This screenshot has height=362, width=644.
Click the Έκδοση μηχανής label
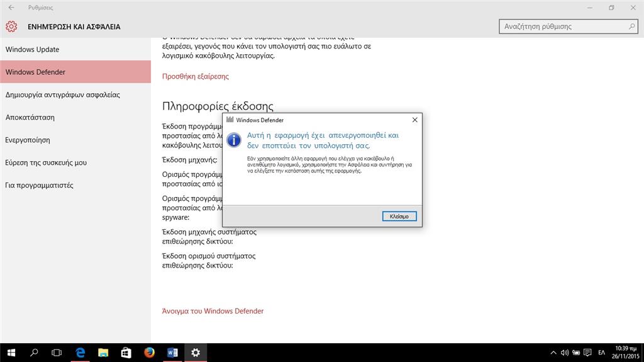pos(190,160)
